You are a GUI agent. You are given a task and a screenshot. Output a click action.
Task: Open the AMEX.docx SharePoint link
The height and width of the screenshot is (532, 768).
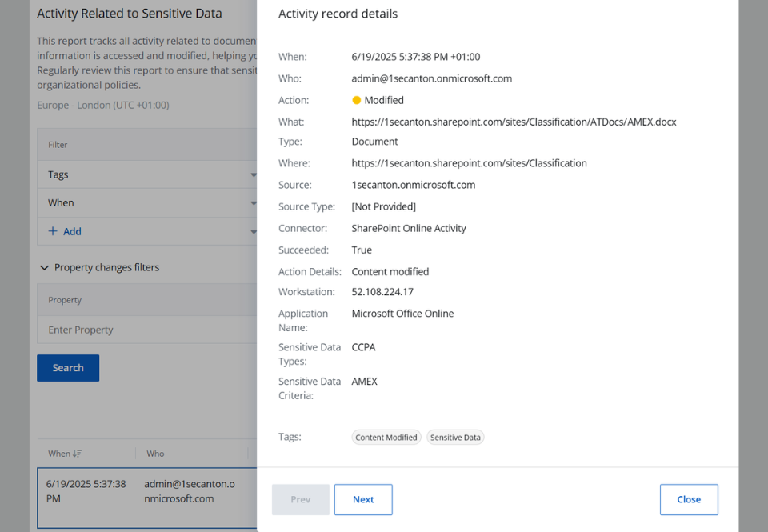[513, 121]
